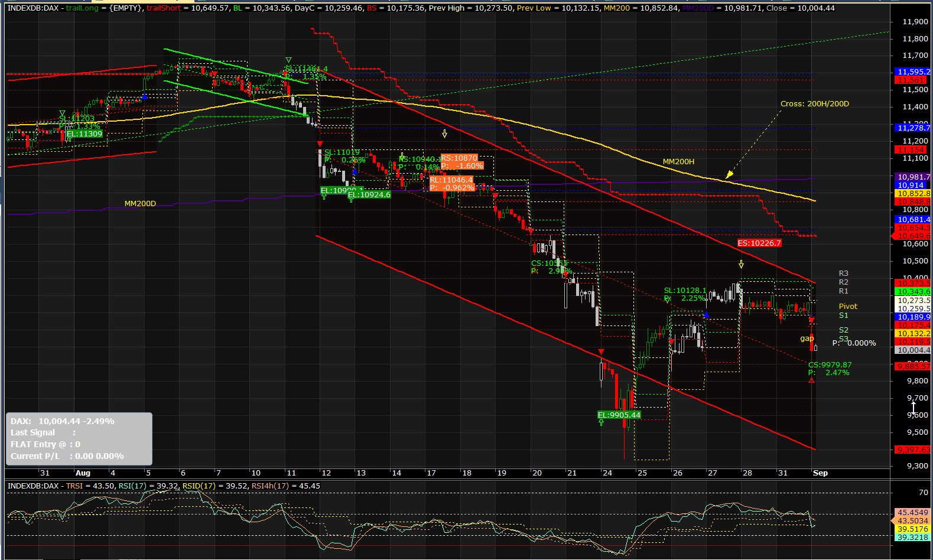Click the red 9,885.57 price tag
The width and height of the screenshot is (933, 560).
coord(912,367)
